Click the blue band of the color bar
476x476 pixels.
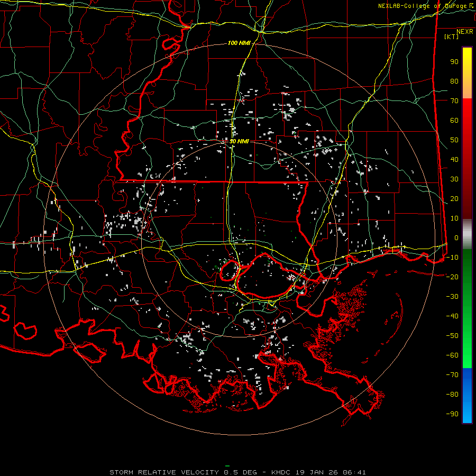(467, 396)
